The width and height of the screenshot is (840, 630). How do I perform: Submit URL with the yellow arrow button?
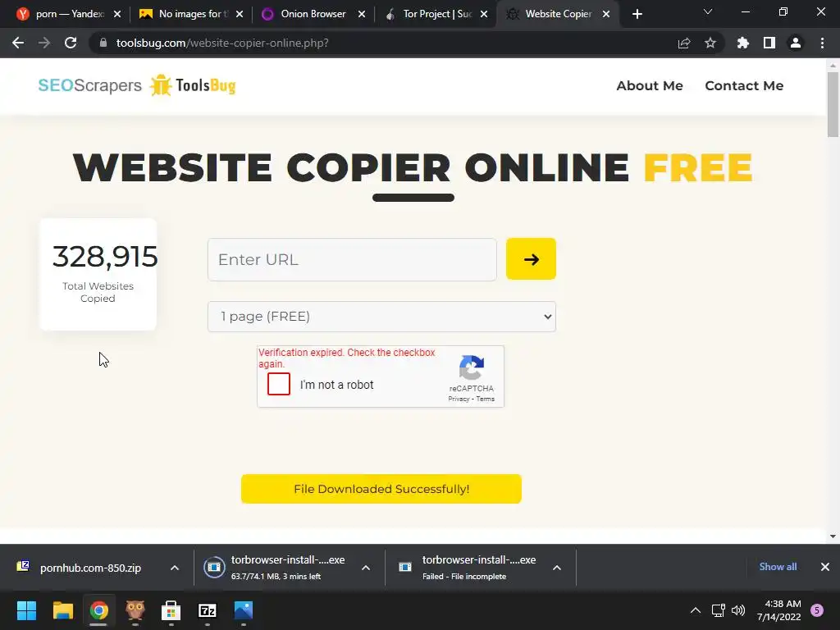531,259
